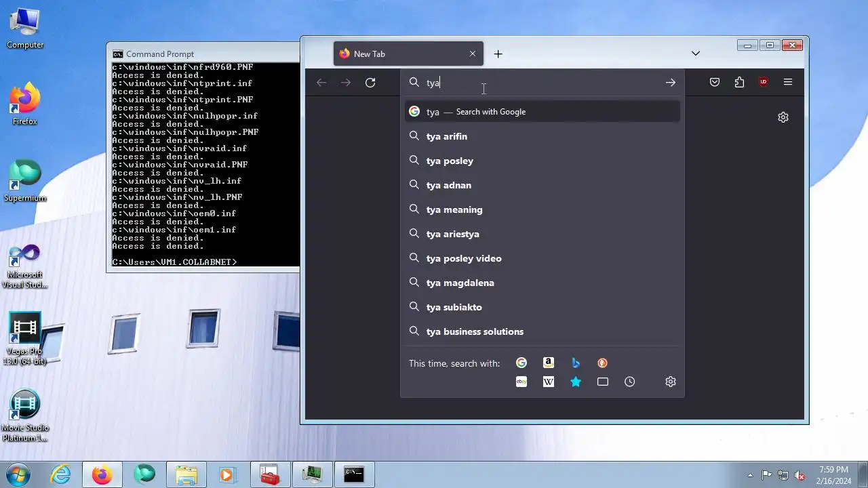The image size is (868, 488).
Task: Choose suggestion 'tya posley'
Action: 542,161
